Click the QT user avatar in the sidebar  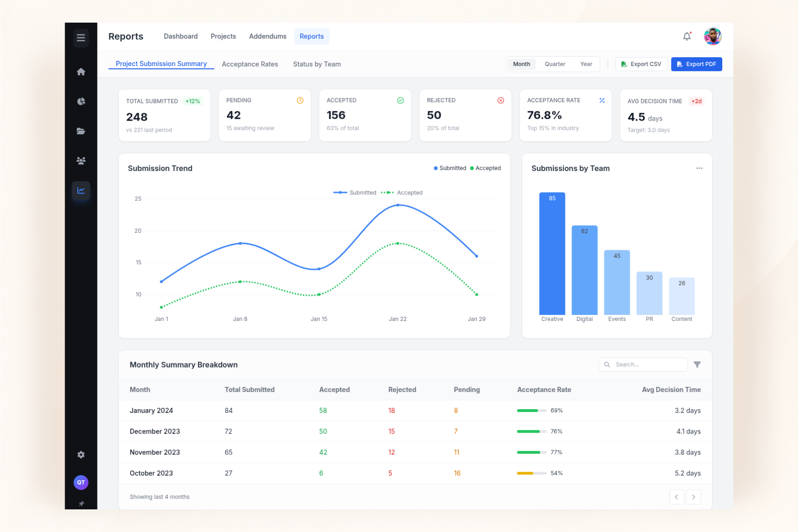pos(81,483)
